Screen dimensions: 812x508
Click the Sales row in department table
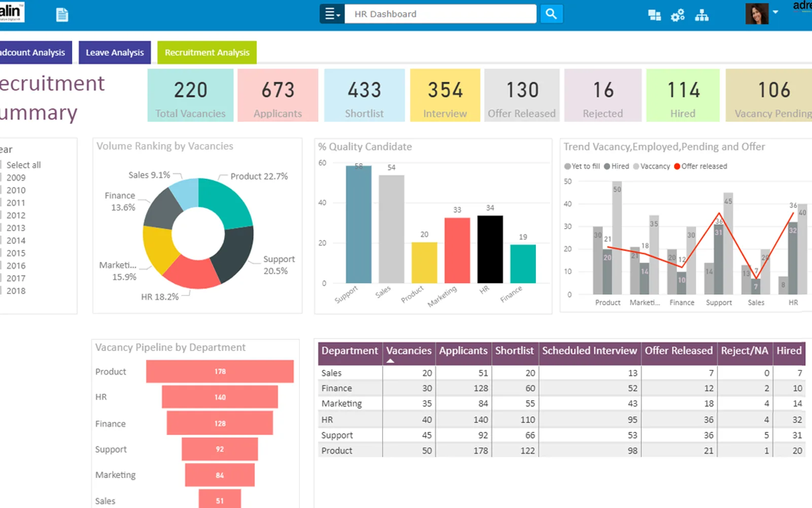pyautogui.click(x=561, y=373)
